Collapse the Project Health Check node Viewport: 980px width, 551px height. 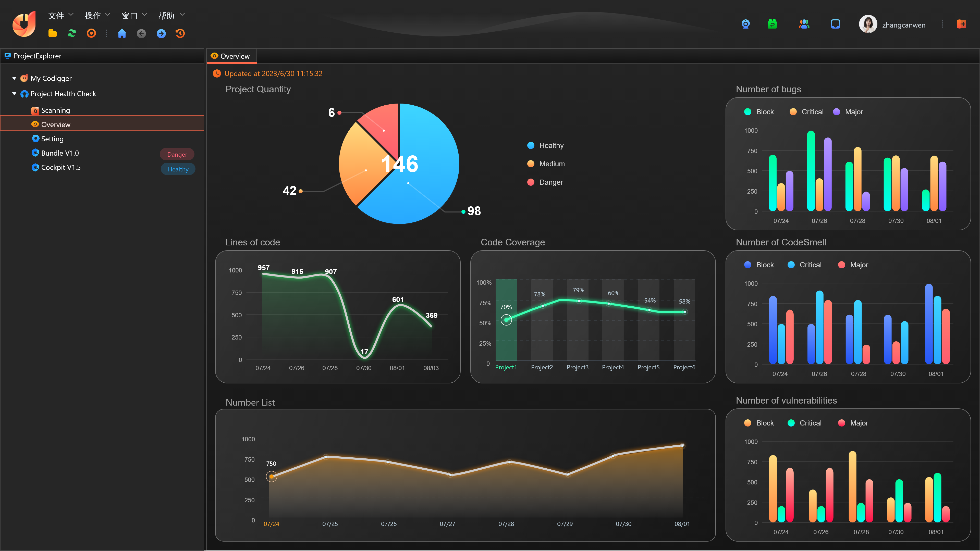[x=14, y=94]
